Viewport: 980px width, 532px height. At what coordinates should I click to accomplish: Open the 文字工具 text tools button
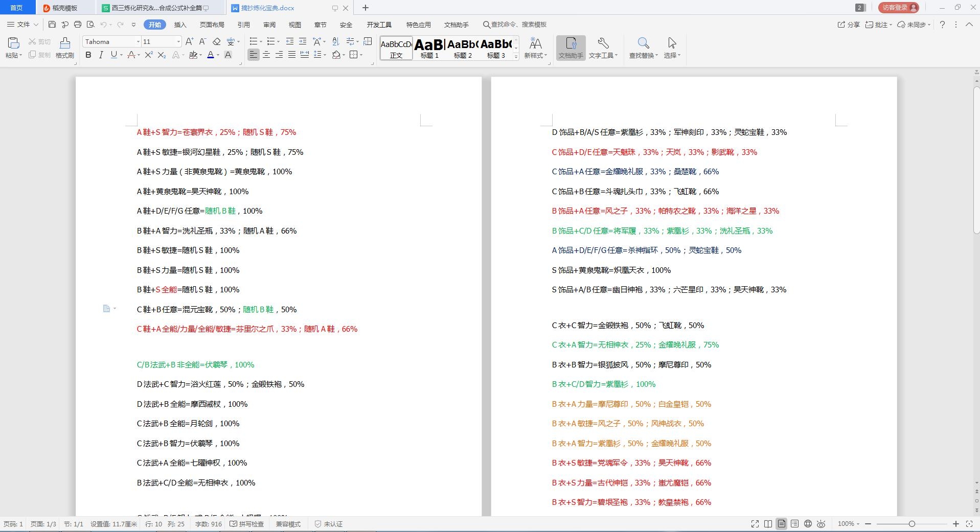tap(603, 48)
